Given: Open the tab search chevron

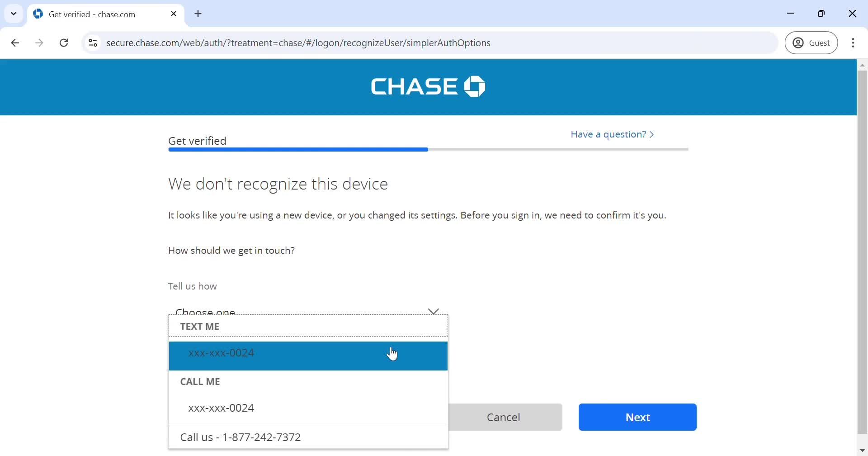Looking at the screenshot, I should [13, 13].
